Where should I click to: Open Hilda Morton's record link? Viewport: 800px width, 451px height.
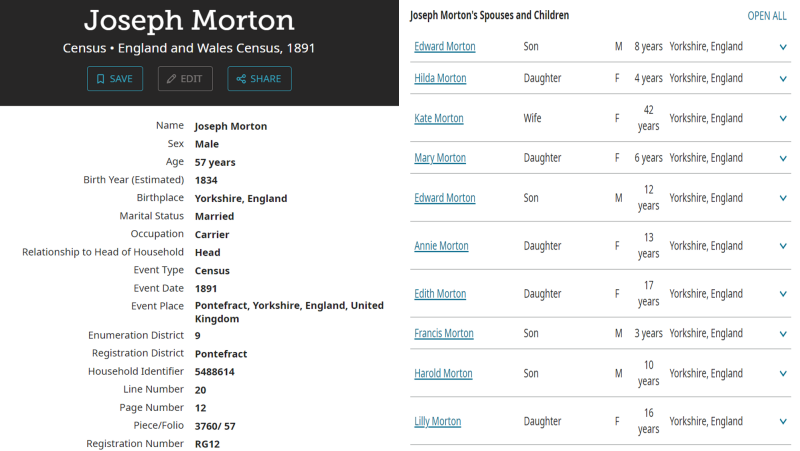click(x=440, y=78)
